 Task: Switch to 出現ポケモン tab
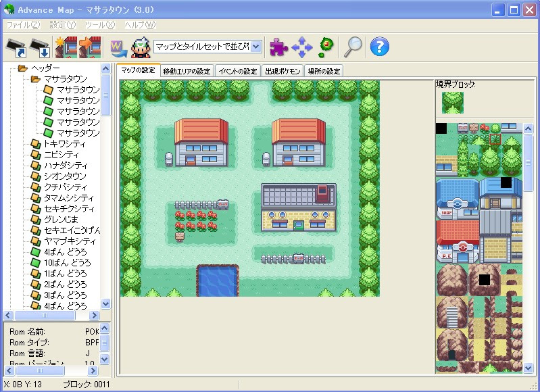[x=283, y=71]
